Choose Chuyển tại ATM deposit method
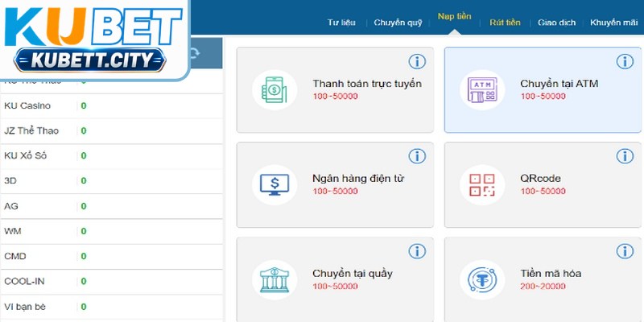Image resolution: width=644 pixels, height=322 pixels. 543,90
